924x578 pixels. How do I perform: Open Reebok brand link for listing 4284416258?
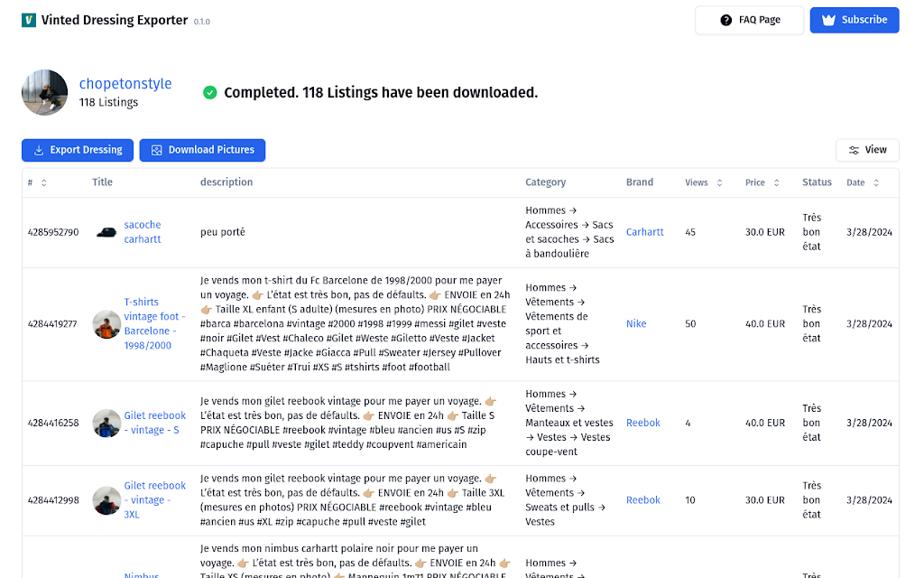pos(642,423)
